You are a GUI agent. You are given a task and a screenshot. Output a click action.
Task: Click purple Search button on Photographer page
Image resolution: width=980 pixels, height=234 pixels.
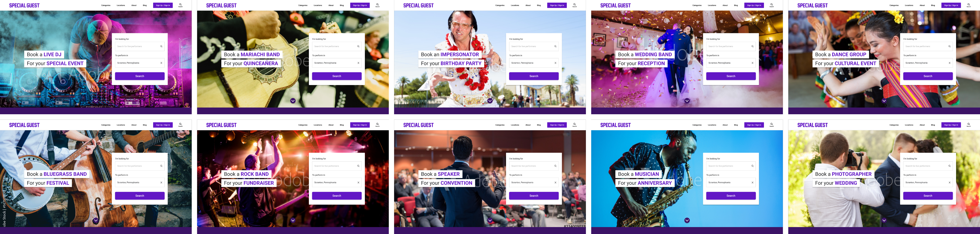pyautogui.click(x=928, y=196)
